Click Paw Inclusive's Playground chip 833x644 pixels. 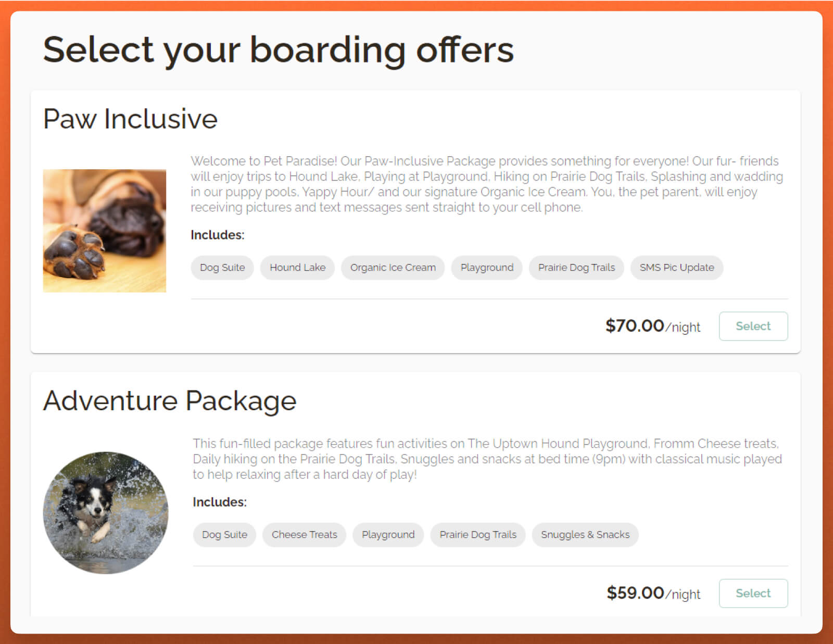click(487, 268)
